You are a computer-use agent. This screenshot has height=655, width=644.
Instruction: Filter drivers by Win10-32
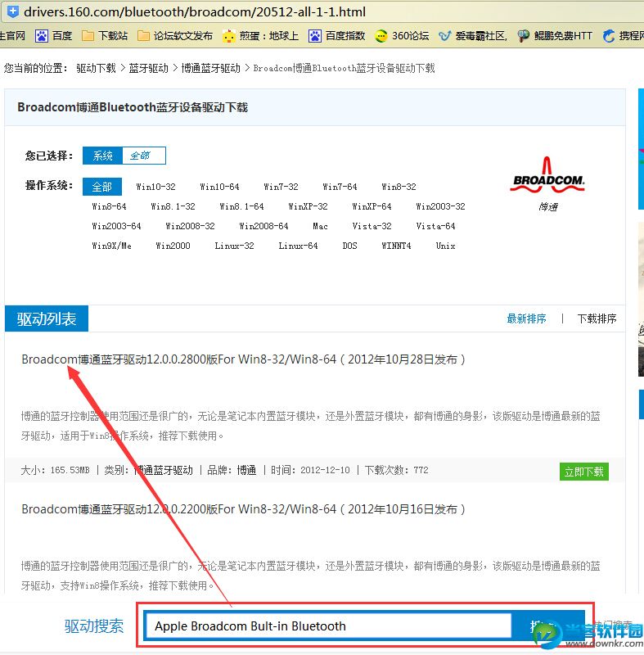[x=155, y=187]
